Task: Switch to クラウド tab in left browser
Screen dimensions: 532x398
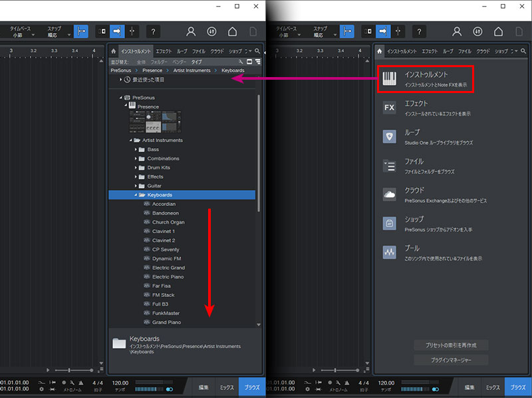Action: click(217, 51)
